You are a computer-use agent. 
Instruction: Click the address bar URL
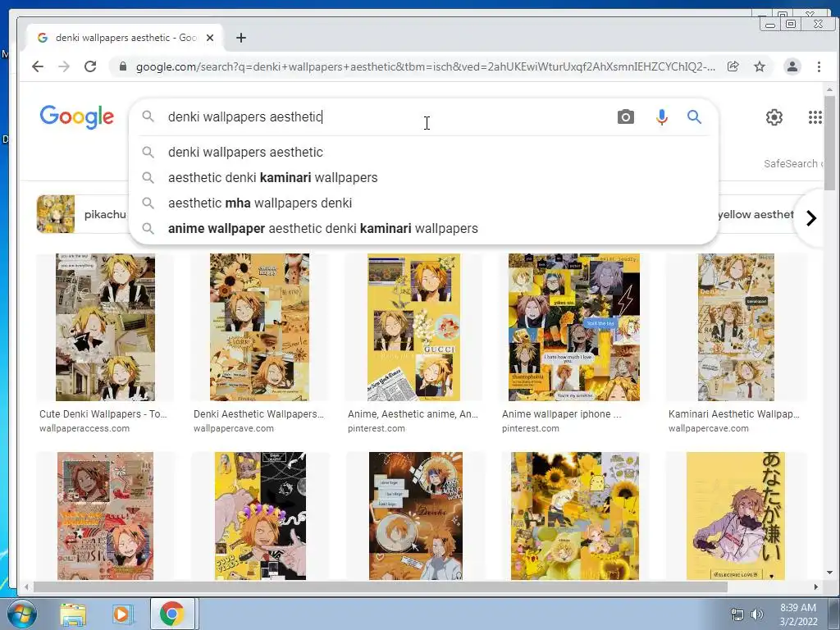pos(425,66)
